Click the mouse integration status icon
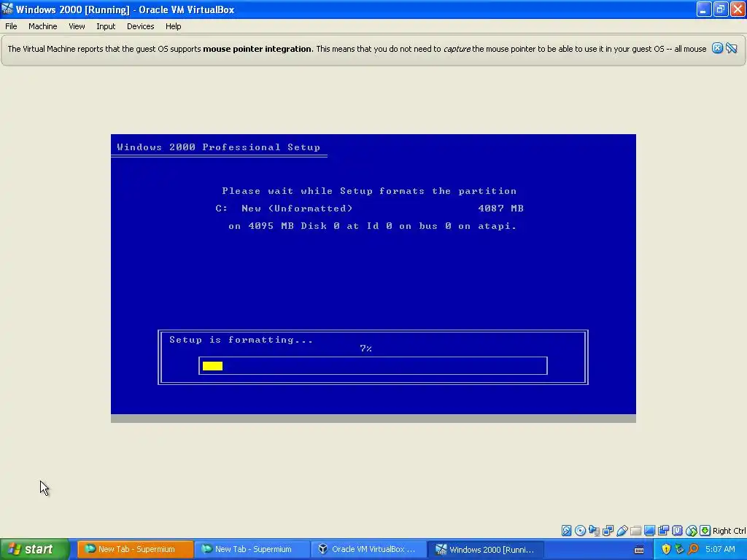The image size is (747, 560). tap(692, 531)
